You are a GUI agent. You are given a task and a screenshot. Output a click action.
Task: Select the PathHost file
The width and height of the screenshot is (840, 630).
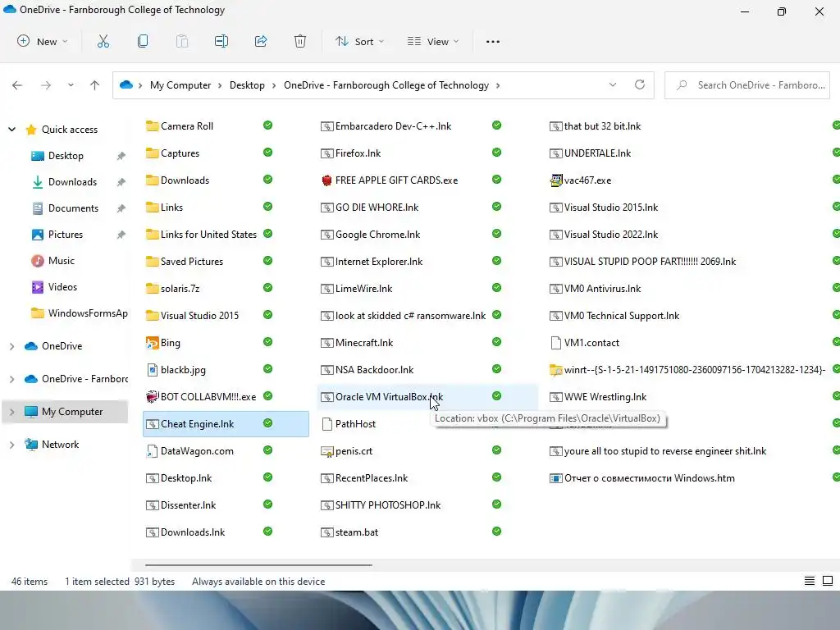click(x=348, y=424)
